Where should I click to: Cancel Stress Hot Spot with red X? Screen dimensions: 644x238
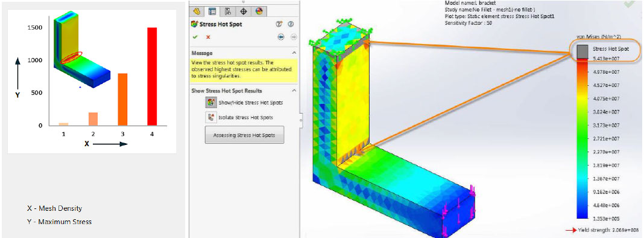[208, 37]
